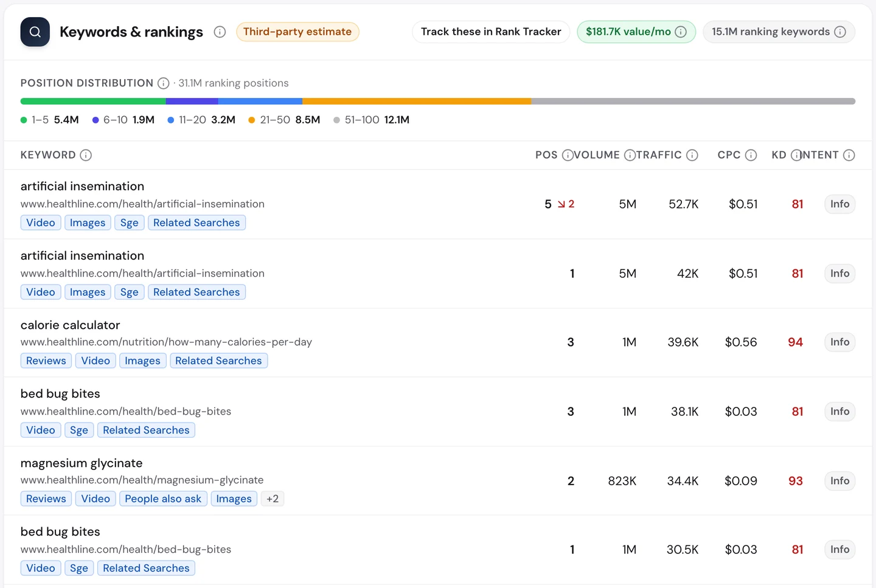Click the Third-party estimate badge
Screen dimensions: 876x588
[297, 32]
